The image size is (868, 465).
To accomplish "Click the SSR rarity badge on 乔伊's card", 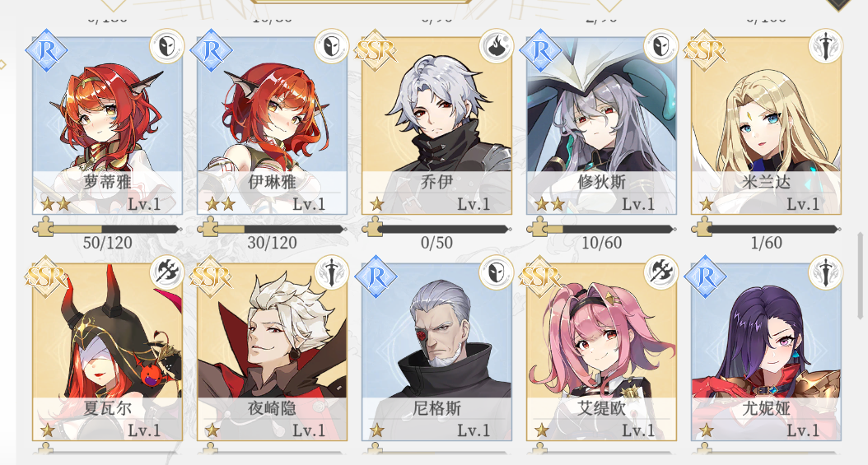I will coord(376,51).
